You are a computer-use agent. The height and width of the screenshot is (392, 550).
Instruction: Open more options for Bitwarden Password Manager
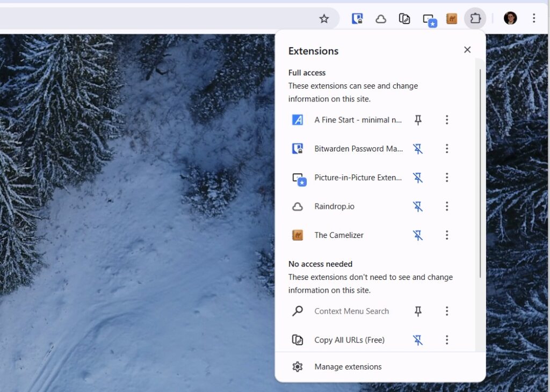(447, 149)
